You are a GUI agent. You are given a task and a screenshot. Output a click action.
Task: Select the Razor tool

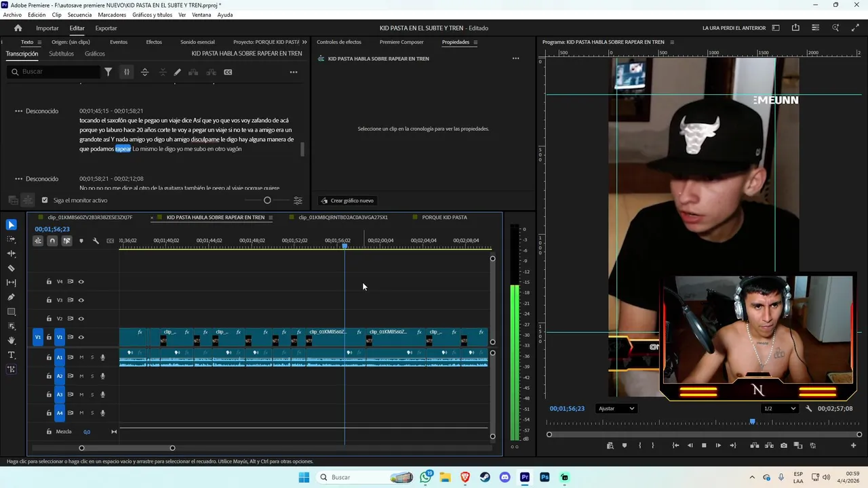(12, 268)
